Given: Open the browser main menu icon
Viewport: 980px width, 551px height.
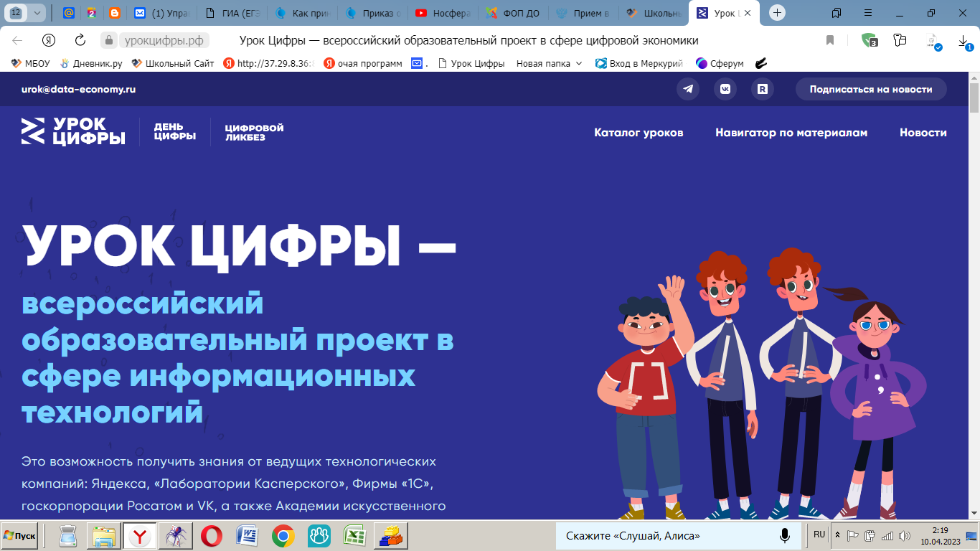Looking at the screenshot, I should pyautogui.click(x=868, y=13).
